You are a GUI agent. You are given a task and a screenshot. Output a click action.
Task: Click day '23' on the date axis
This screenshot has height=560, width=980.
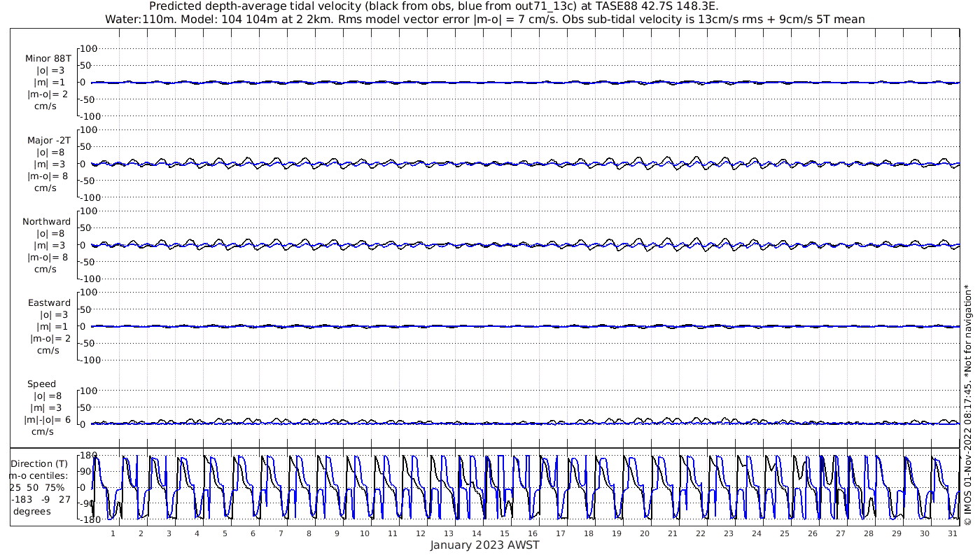(x=729, y=533)
